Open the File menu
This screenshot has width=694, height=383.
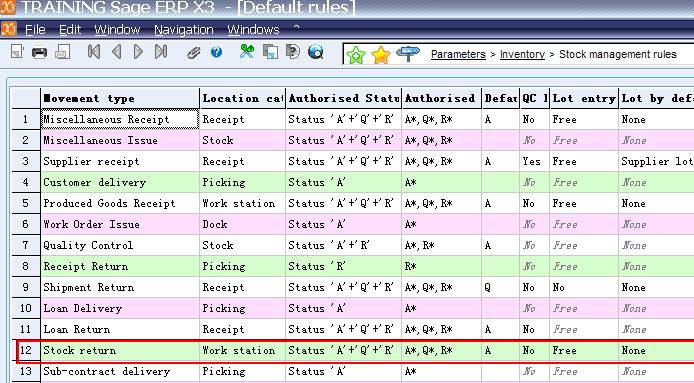point(35,30)
